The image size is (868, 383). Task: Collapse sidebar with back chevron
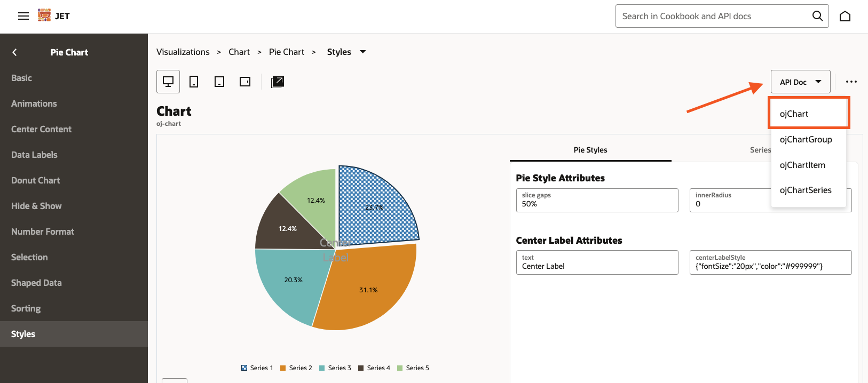pyautogui.click(x=15, y=52)
